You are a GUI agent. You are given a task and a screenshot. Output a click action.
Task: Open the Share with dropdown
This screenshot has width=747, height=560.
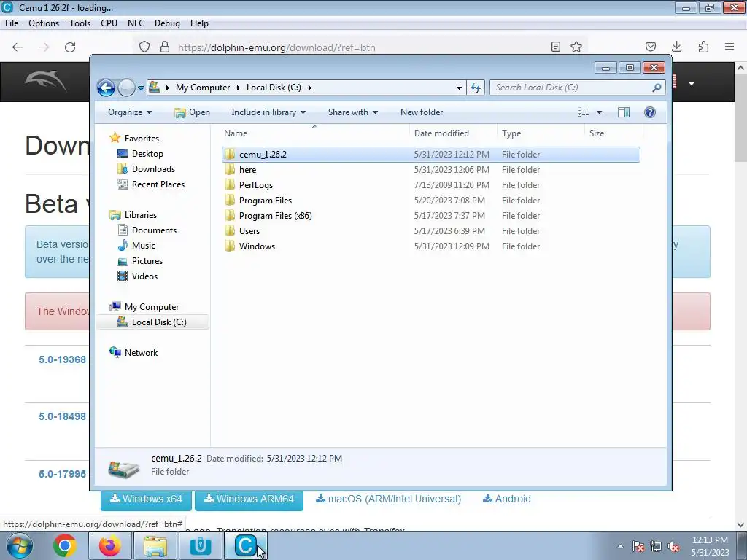pos(353,112)
